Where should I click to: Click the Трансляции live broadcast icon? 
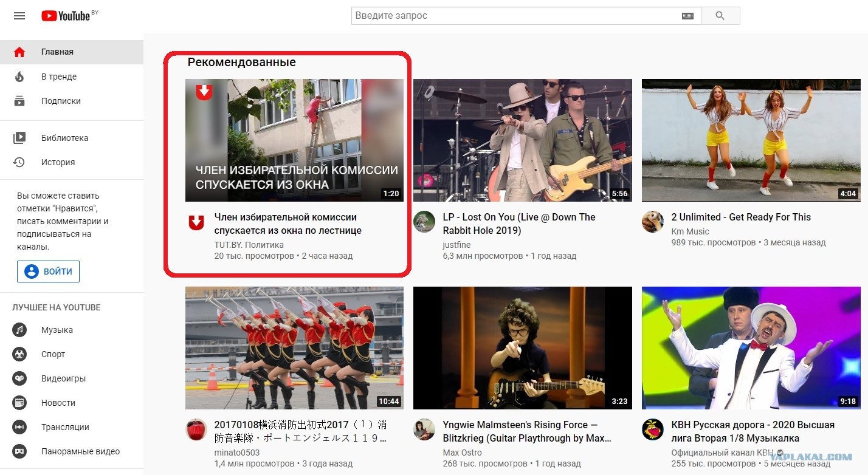pos(19,427)
